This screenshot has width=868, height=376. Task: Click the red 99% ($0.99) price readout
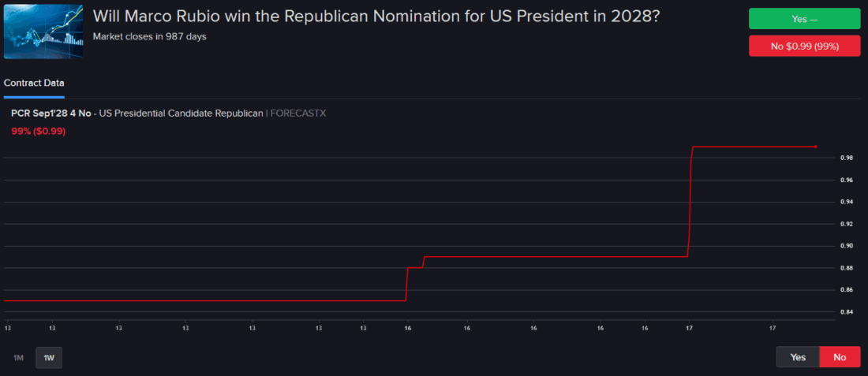(38, 131)
